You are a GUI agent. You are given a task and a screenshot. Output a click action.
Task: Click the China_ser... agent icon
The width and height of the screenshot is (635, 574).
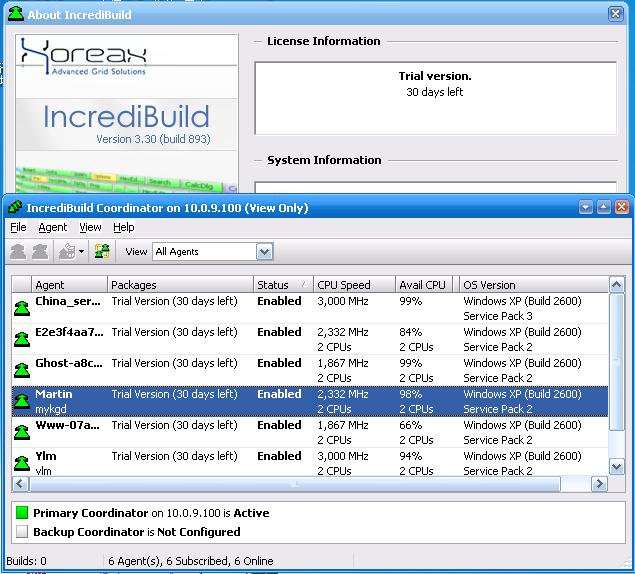click(x=22, y=308)
